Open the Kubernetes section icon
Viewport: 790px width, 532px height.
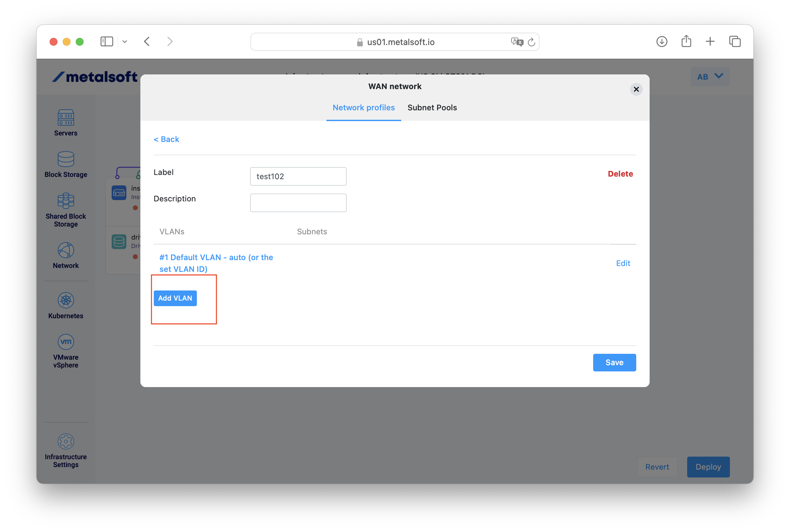[66, 300]
